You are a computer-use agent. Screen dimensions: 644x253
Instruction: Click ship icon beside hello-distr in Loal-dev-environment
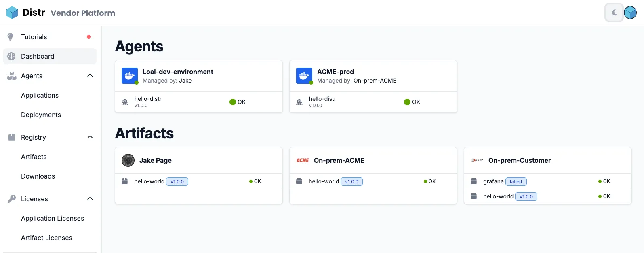pos(125,102)
